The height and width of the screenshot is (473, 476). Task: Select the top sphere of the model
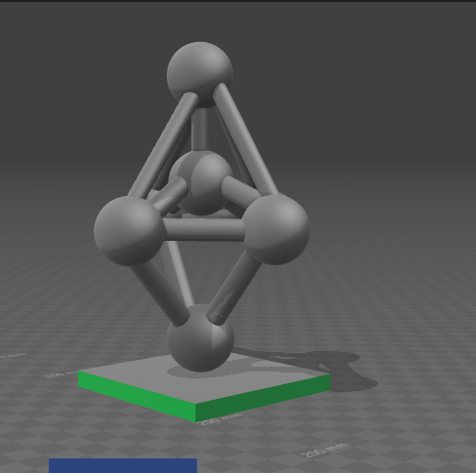(x=200, y=74)
